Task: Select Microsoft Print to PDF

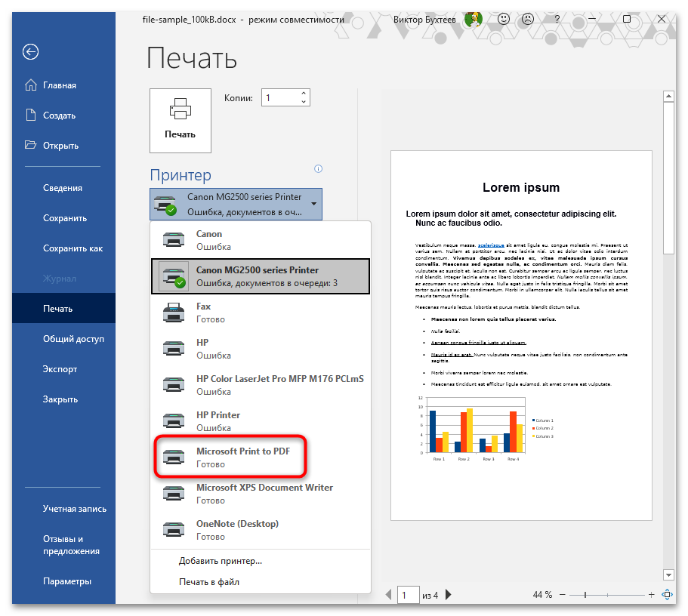Action: click(261, 457)
